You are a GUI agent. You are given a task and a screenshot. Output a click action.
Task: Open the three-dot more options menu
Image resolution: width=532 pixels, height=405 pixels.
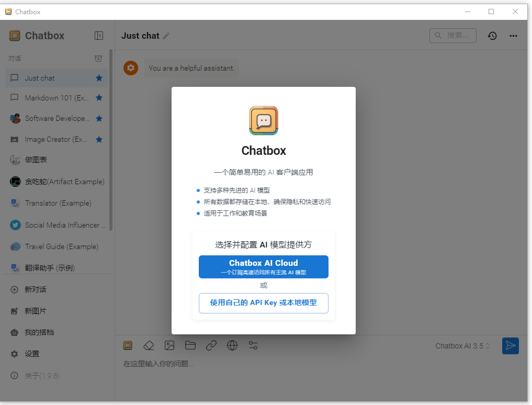tap(513, 36)
